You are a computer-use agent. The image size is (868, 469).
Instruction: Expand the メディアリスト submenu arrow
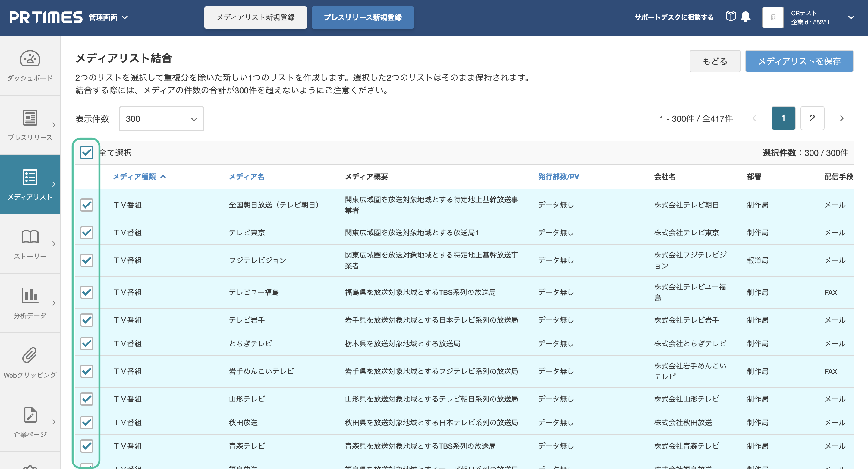(x=54, y=184)
